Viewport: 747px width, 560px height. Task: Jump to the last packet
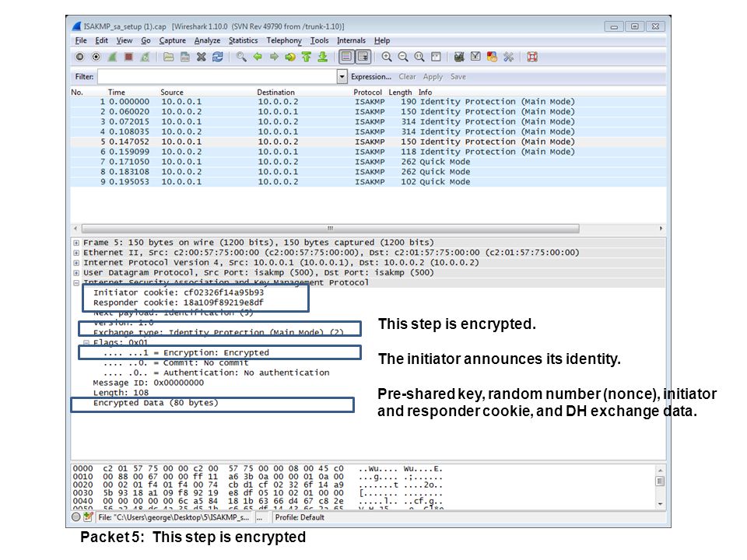point(322,57)
